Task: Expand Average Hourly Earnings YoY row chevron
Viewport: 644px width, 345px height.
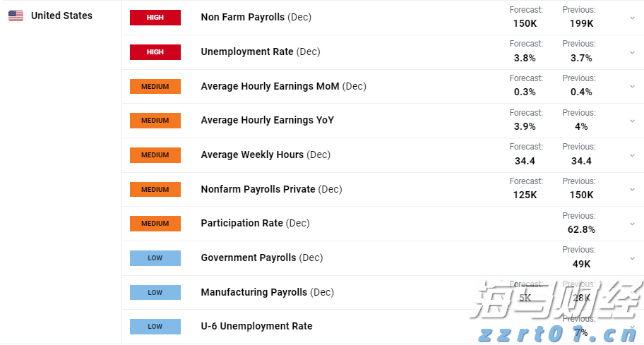Action: coord(632,121)
